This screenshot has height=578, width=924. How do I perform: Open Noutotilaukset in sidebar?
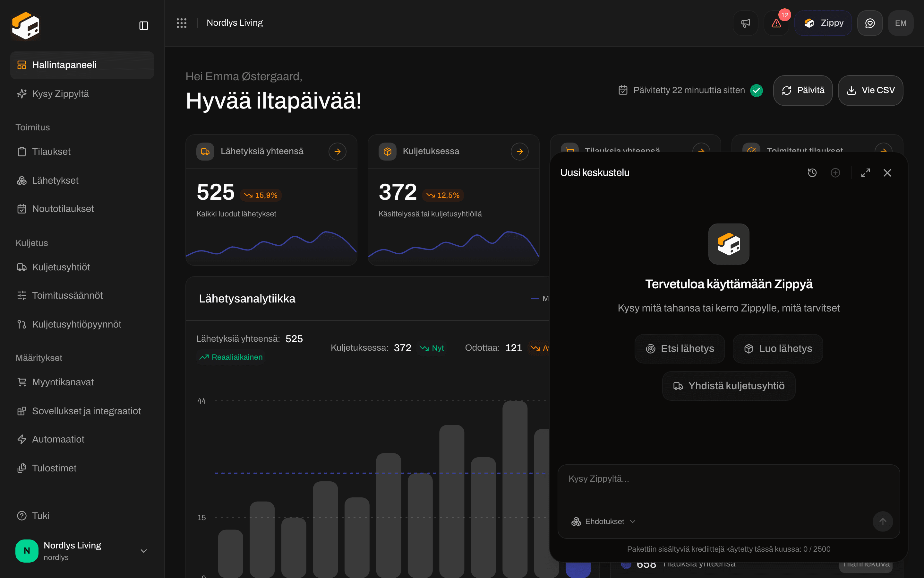tap(82, 209)
